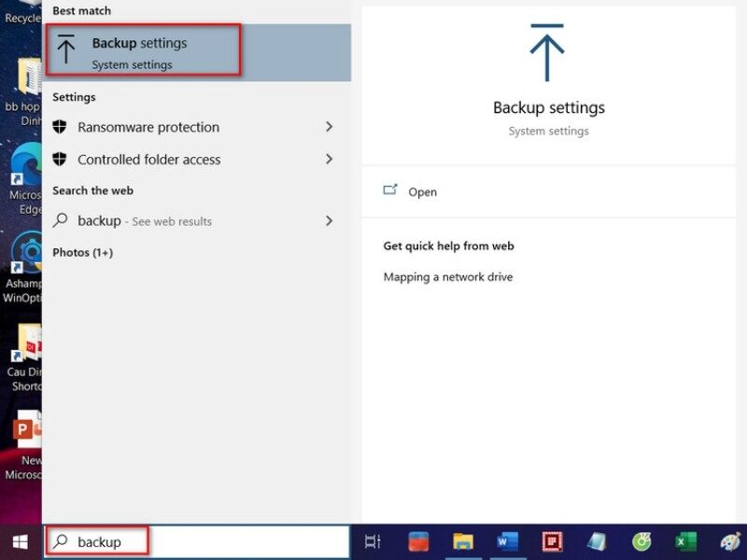
Task: Switch to the Settings results section
Action: point(74,97)
